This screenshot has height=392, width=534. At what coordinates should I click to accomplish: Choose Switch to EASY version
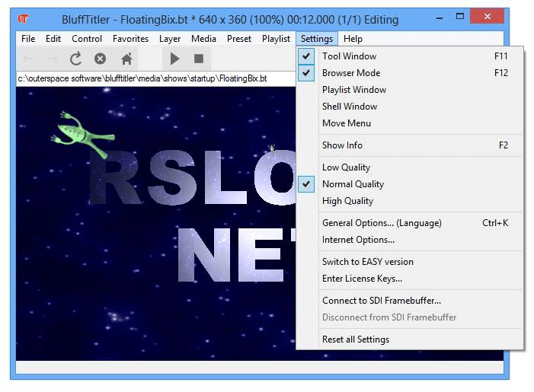click(x=410, y=262)
